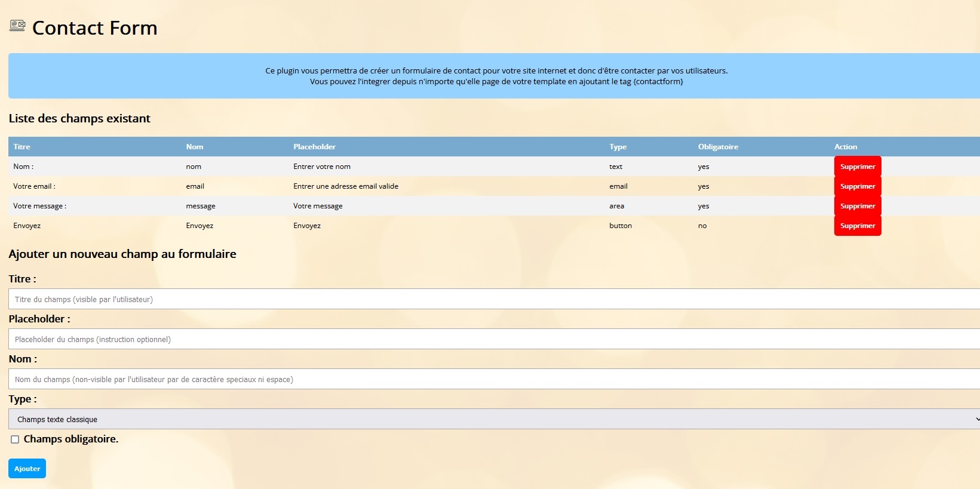Focus the Titre input field
Screen dimensions: 980x489
click(494, 299)
